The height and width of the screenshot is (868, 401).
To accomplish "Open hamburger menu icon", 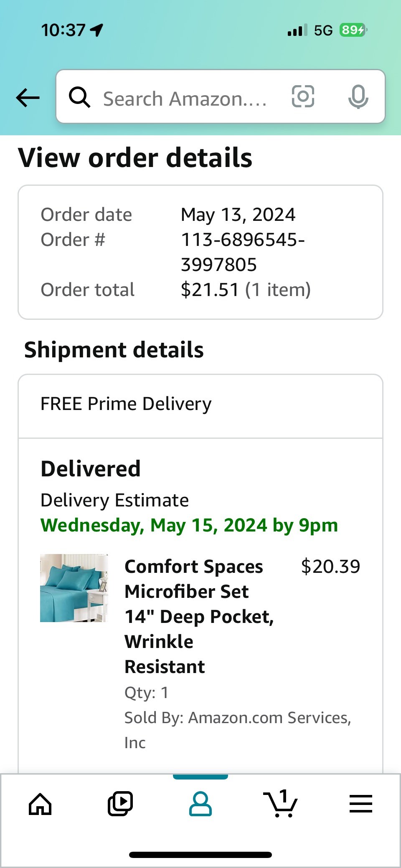I will tap(360, 804).
